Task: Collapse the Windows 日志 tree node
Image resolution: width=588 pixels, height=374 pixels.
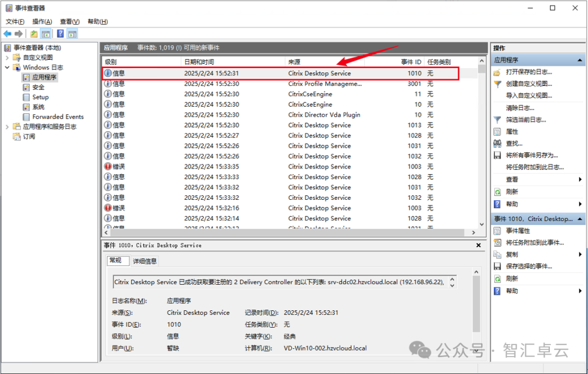Action: [x=7, y=67]
